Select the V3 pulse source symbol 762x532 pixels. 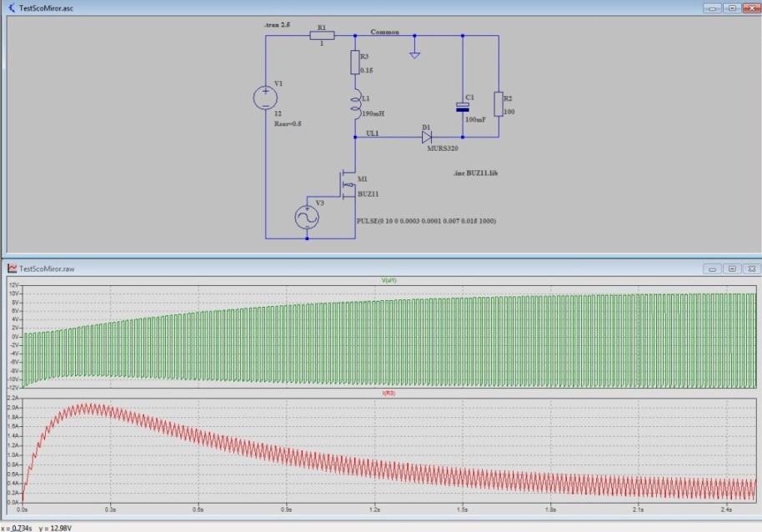[306, 218]
